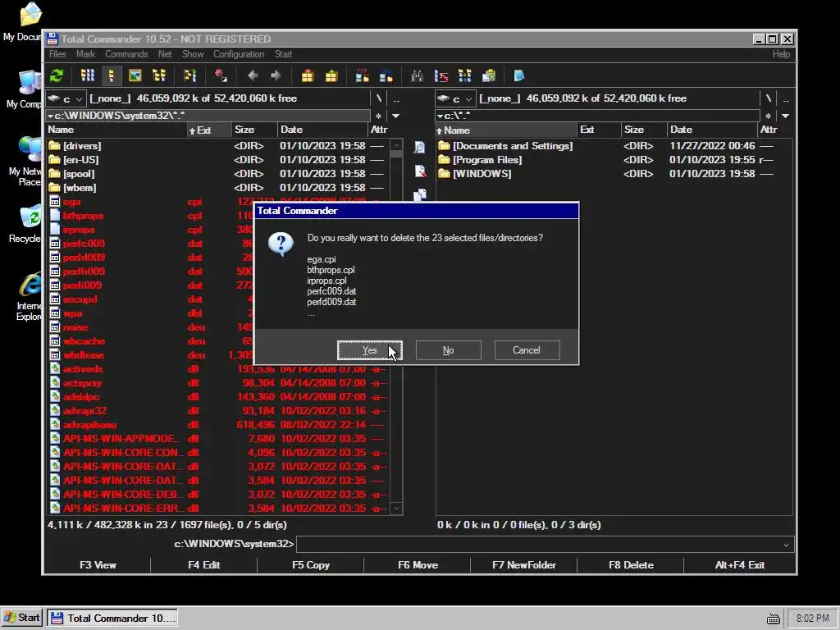This screenshot has height=630, width=840.
Task: Open the right panel drive c dropdown
Action: click(x=455, y=99)
